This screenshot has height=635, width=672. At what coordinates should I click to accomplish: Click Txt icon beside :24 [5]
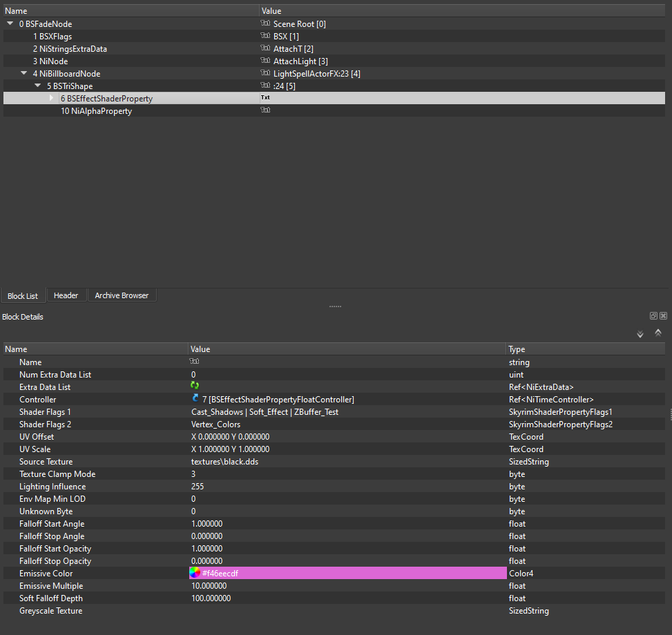pos(265,85)
